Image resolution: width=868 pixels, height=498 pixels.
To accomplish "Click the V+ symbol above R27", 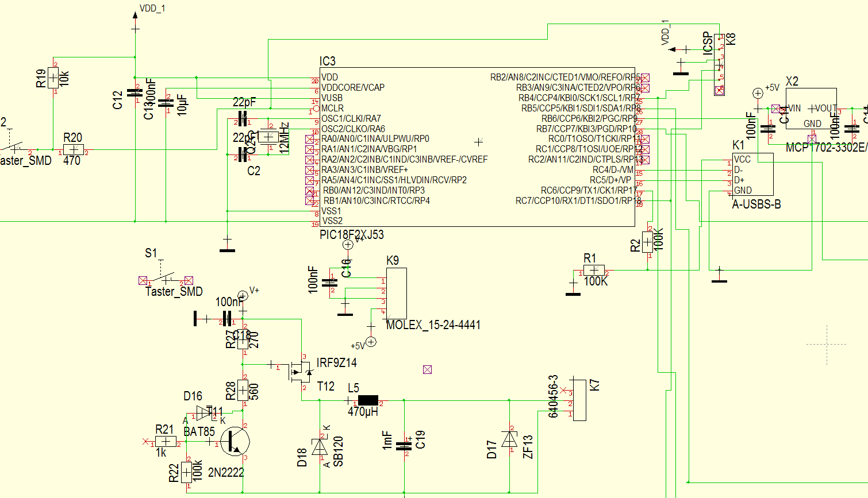I will click(243, 296).
